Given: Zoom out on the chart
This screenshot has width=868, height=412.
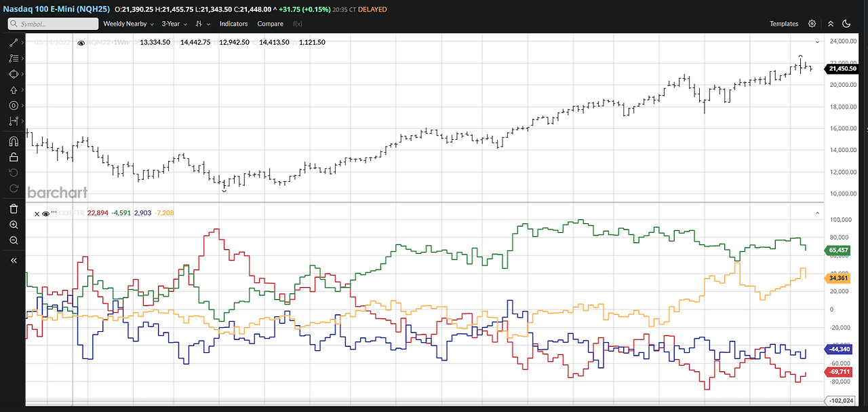Looking at the screenshot, I should [x=14, y=240].
